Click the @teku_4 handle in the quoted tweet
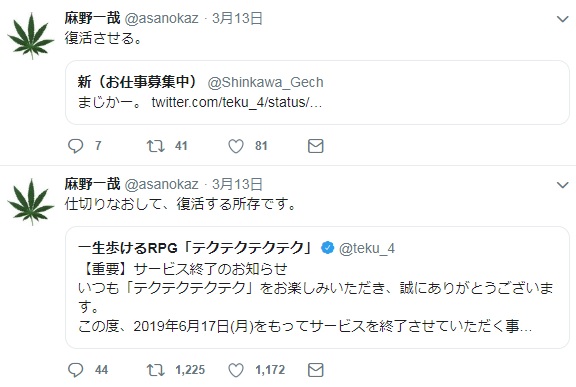576x387 pixels. pos(367,249)
